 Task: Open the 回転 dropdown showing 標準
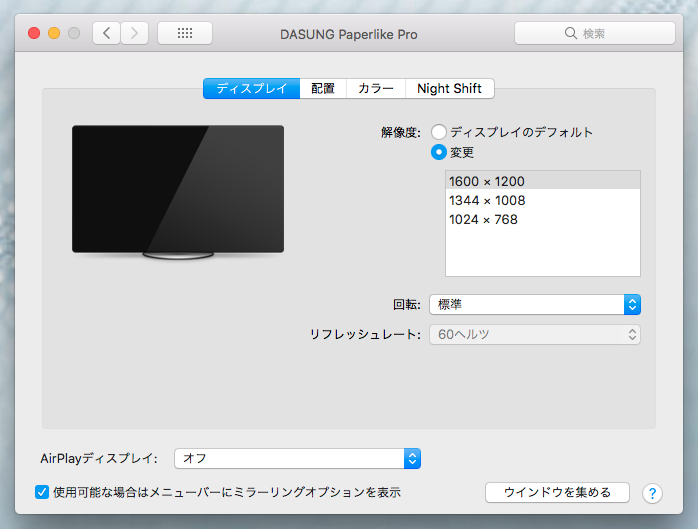pos(535,305)
